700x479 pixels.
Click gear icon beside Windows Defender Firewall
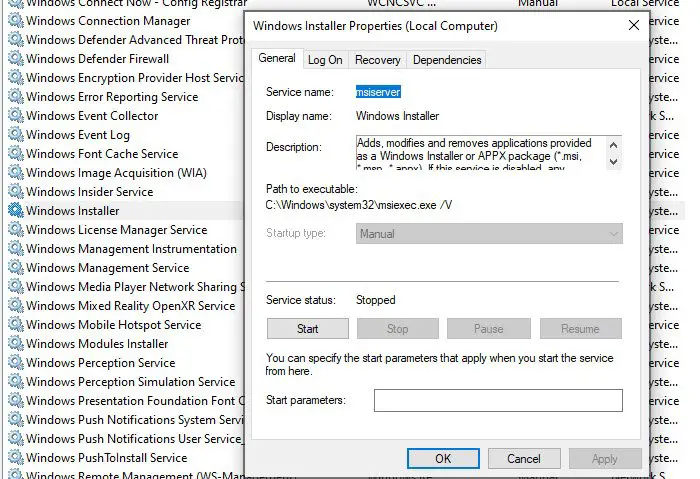(16, 58)
